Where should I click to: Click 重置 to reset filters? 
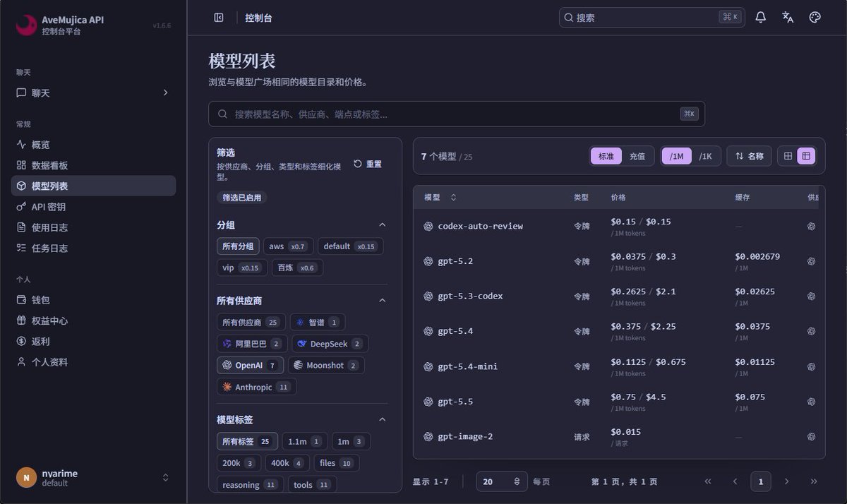pyautogui.click(x=368, y=164)
